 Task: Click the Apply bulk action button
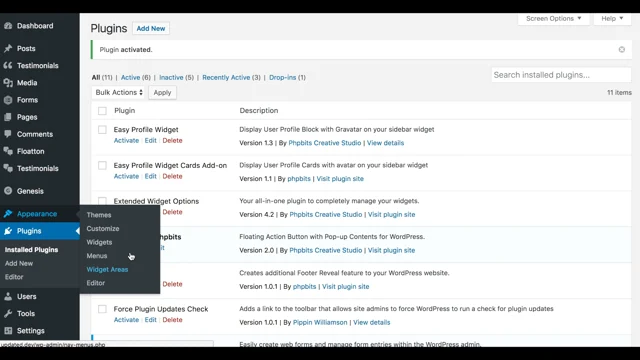[162, 93]
